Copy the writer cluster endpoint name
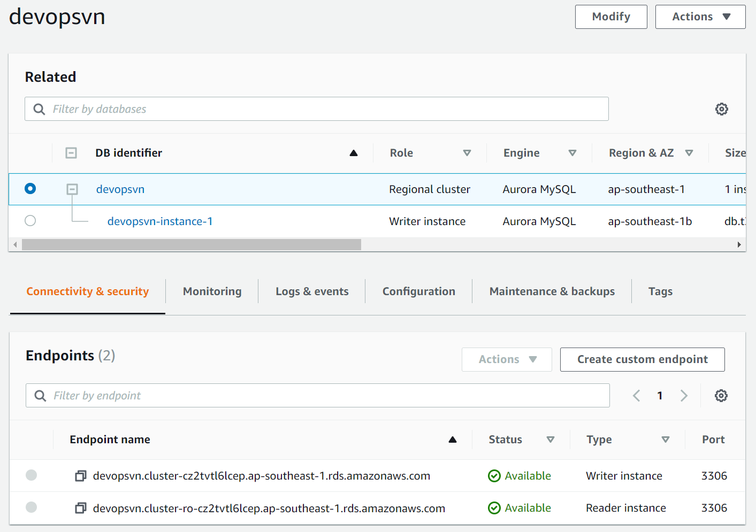 click(x=81, y=476)
